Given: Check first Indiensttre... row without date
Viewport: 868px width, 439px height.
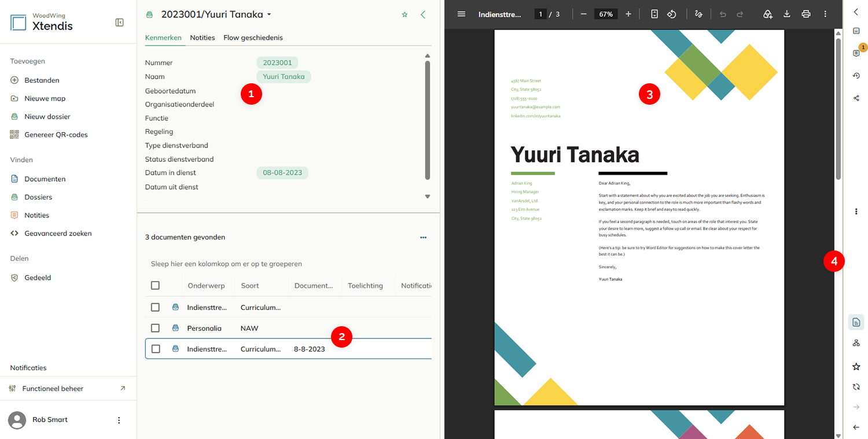Looking at the screenshot, I should (155, 307).
